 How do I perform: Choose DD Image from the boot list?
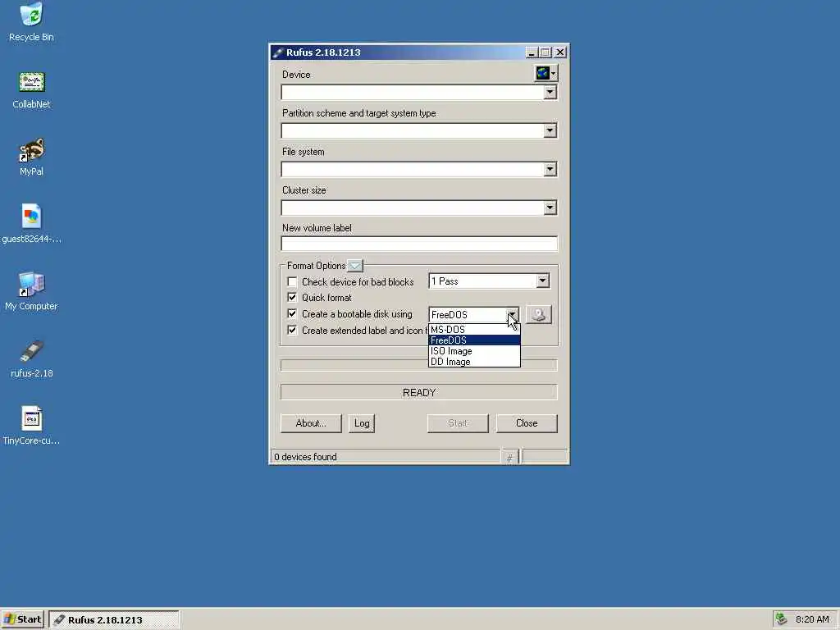click(x=474, y=362)
